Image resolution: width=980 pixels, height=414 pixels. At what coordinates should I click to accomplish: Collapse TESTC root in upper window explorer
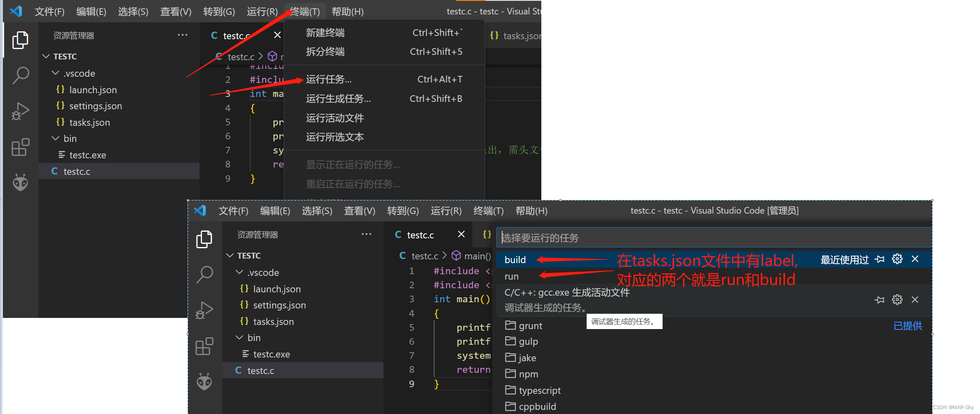point(46,56)
